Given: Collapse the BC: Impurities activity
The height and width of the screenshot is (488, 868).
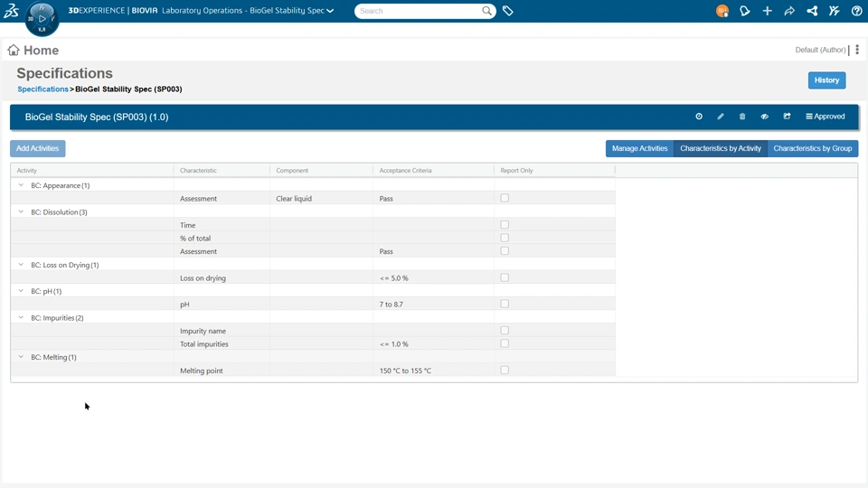Looking at the screenshot, I should 21,317.
